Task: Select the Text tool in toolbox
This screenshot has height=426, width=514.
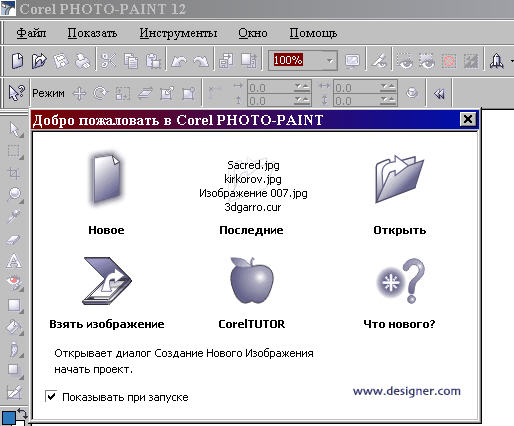Action: coord(14,261)
